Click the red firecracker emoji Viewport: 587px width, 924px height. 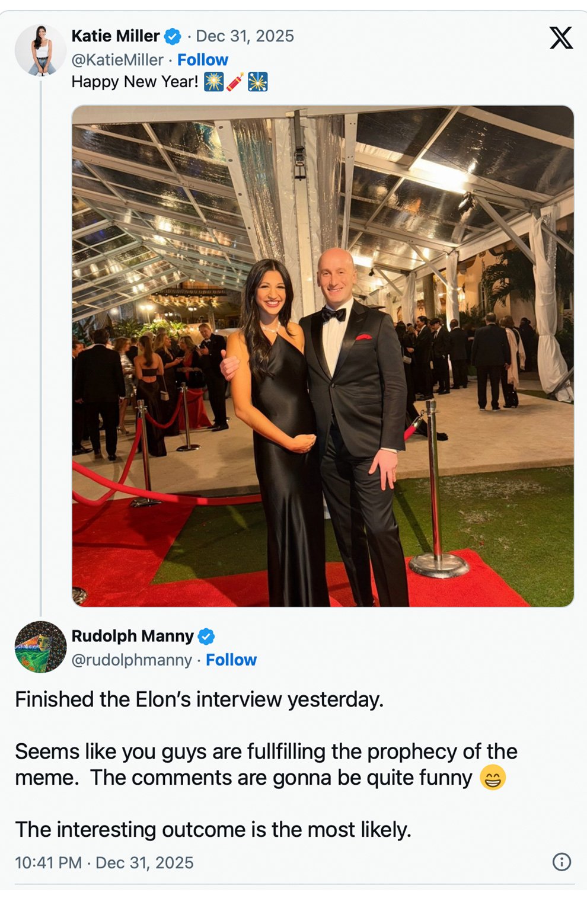point(235,82)
